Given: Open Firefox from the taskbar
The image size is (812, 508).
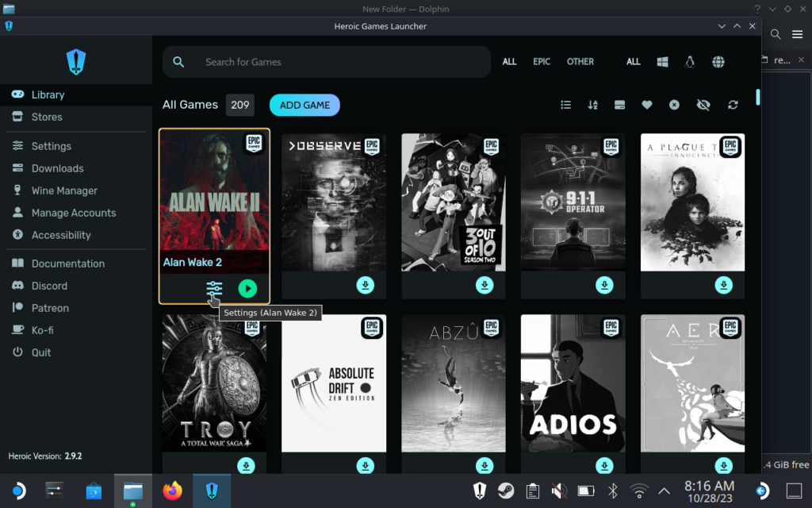Looking at the screenshot, I should click(172, 491).
